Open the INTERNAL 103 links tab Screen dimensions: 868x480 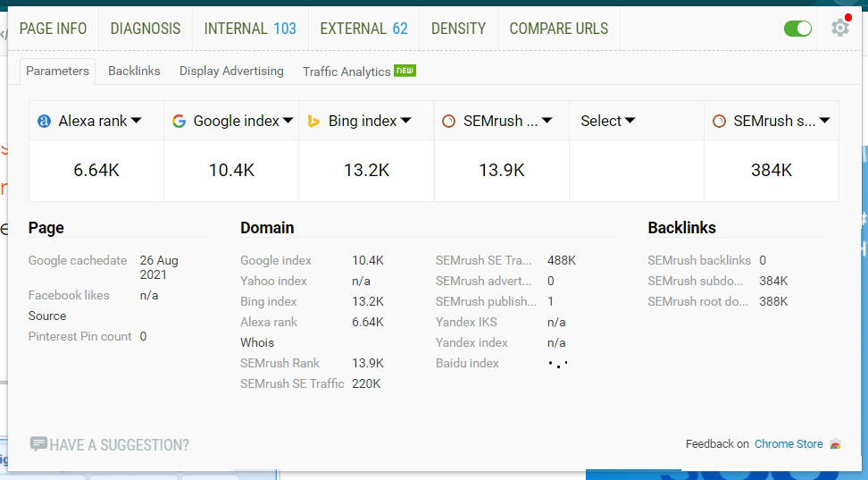click(250, 29)
